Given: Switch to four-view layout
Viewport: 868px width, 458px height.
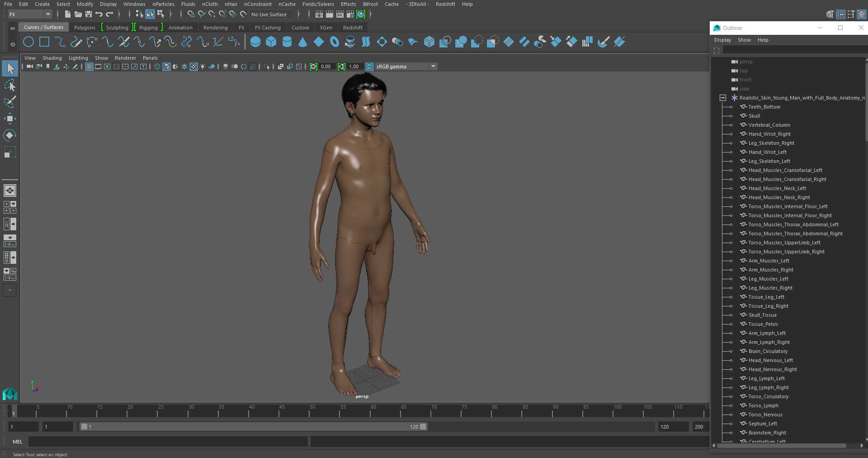Looking at the screenshot, I should [x=10, y=207].
